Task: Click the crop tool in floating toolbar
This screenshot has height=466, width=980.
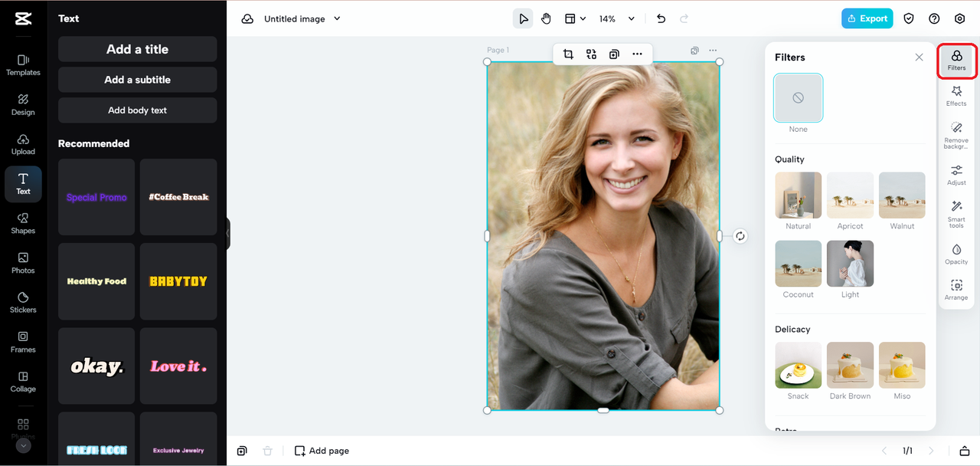Action: 568,54
